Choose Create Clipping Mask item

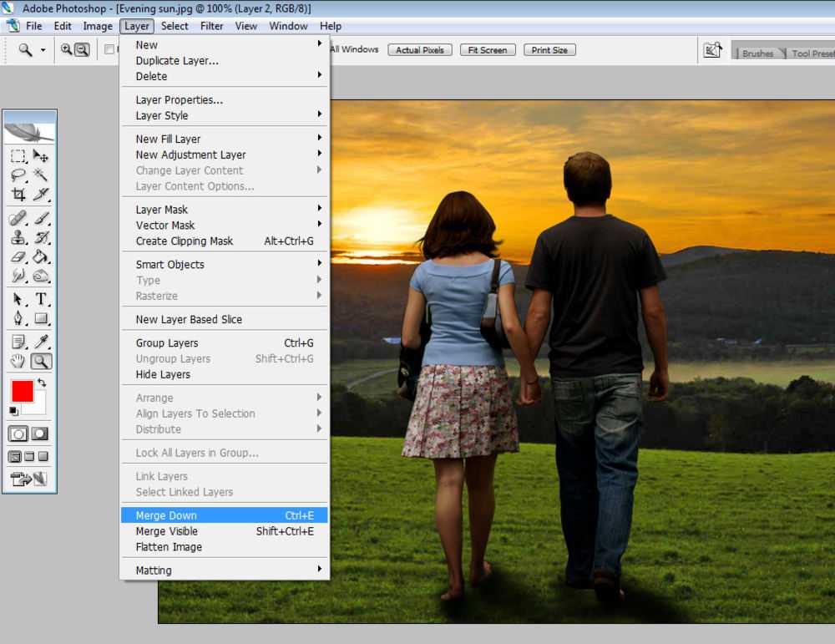coord(224,241)
